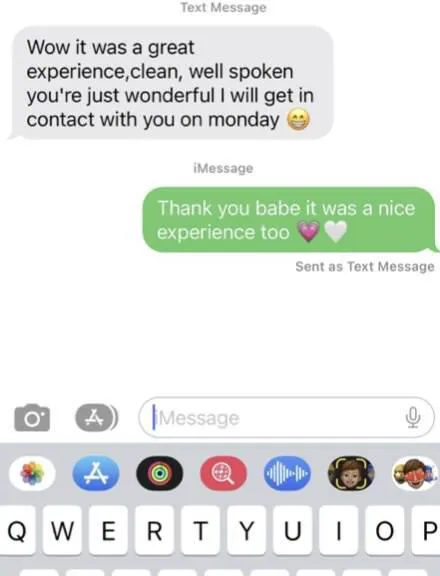This screenshot has width=440, height=576.
Task: Open the Memoji stickers icon
Action: coord(415,474)
